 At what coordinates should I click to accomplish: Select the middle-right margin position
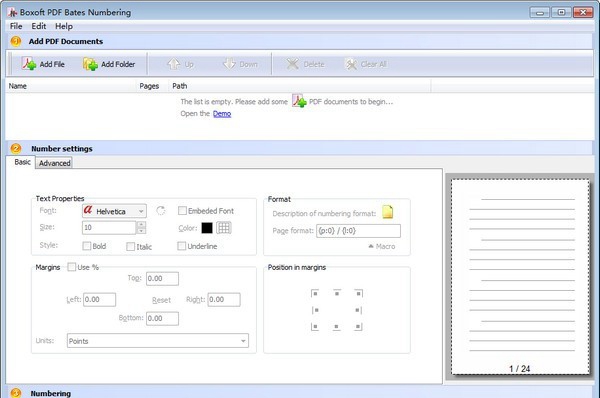(x=358, y=310)
